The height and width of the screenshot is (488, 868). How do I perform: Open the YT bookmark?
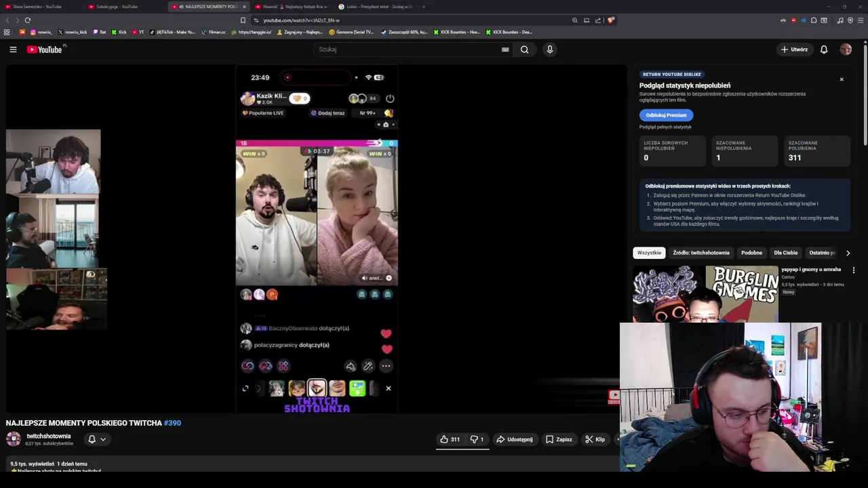coord(138,32)
